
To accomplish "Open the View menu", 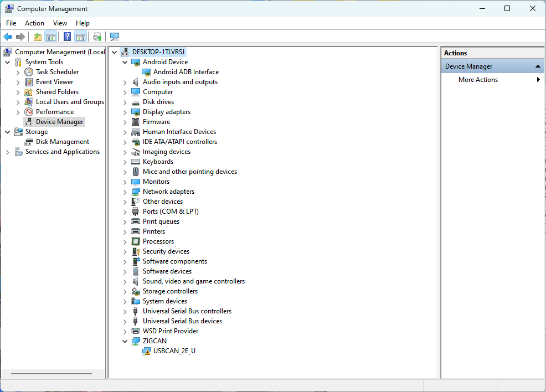I will click(x=60, y=23).
